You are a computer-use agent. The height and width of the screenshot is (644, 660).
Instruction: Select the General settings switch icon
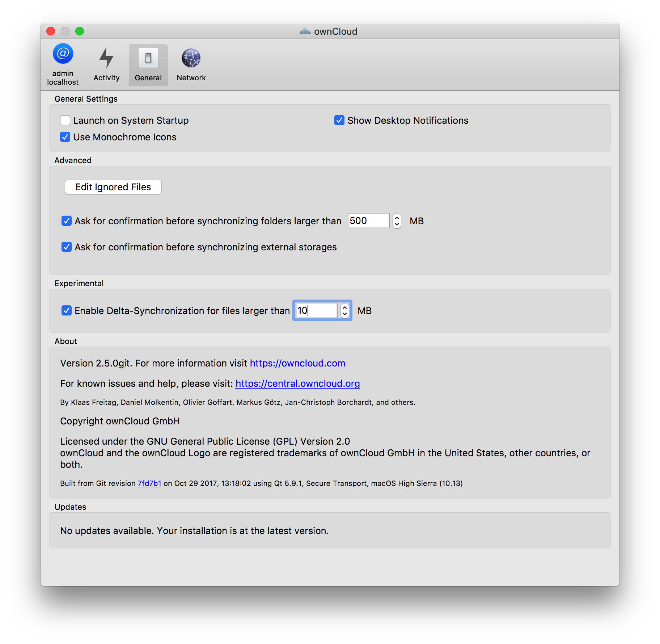(x=148, y=58)
